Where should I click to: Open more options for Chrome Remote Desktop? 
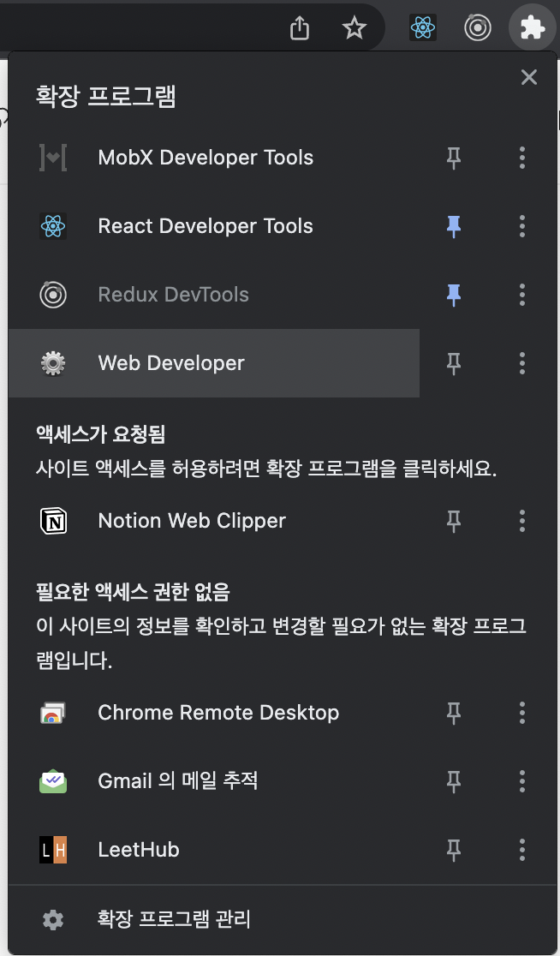coord(522,713)
